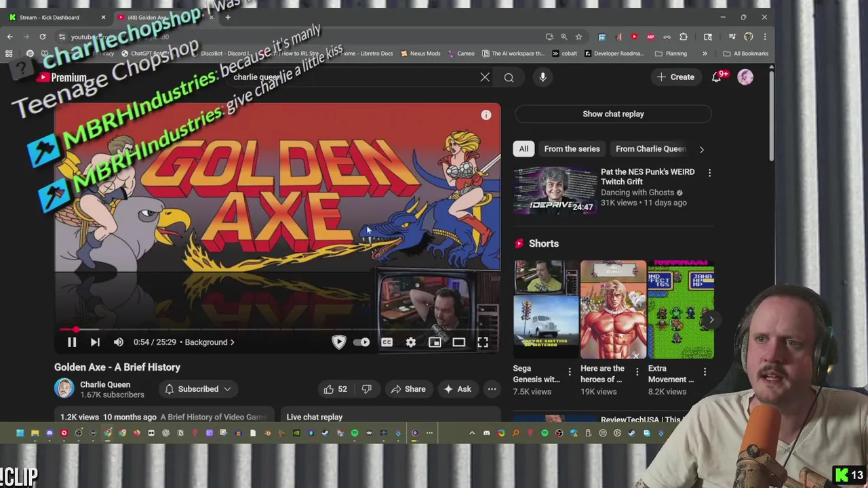This screenshot has height=488, width=868.
Task: Expand the hidden bookmarks overflow chevron
Action: (705, 54)
